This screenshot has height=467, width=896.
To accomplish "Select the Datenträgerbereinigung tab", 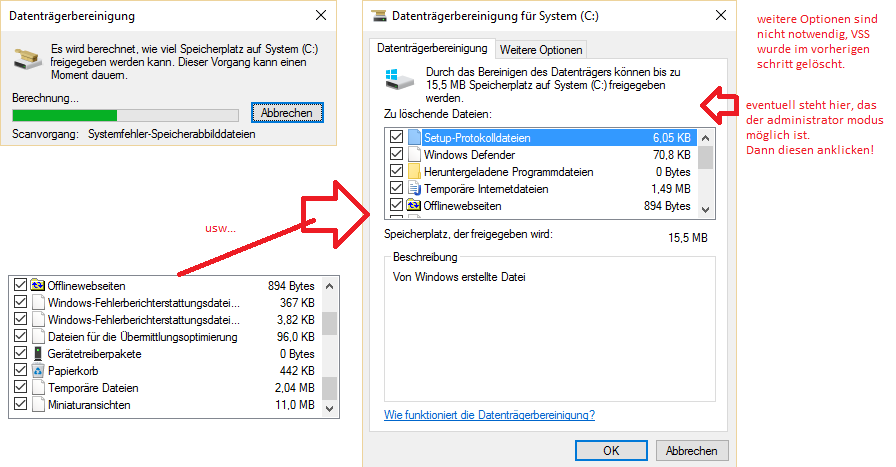I will (432, 48).
